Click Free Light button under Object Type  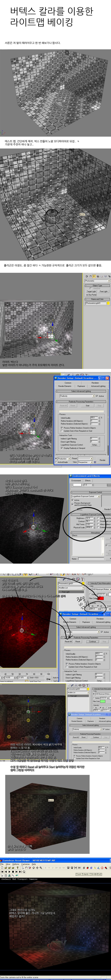point(103,291)
